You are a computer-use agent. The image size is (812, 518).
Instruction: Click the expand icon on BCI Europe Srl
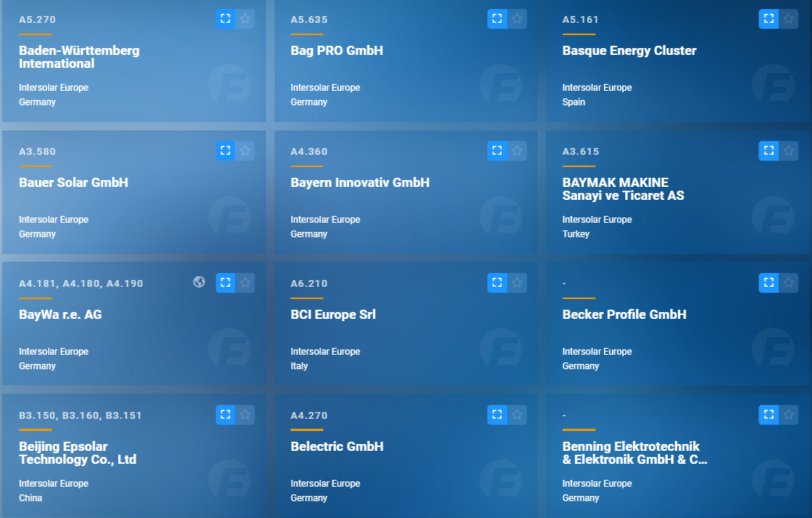click(496, 282)
